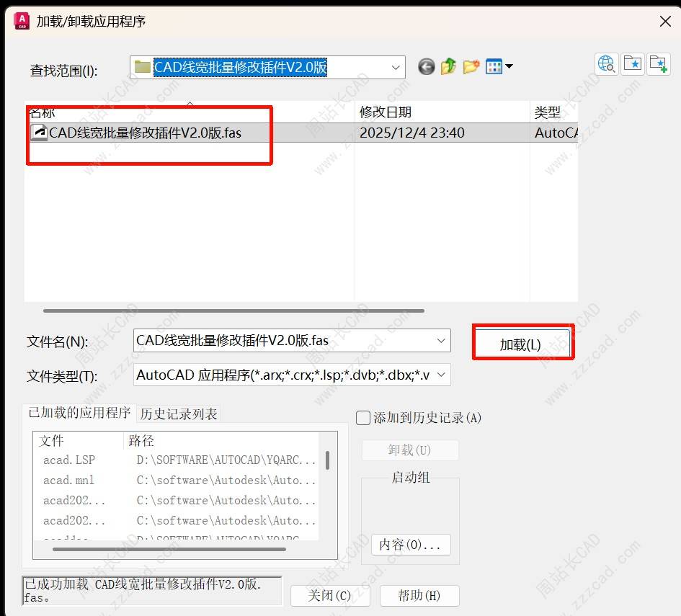
Task: Expand the 文件名 dropdown list
Action: [441, 340]
